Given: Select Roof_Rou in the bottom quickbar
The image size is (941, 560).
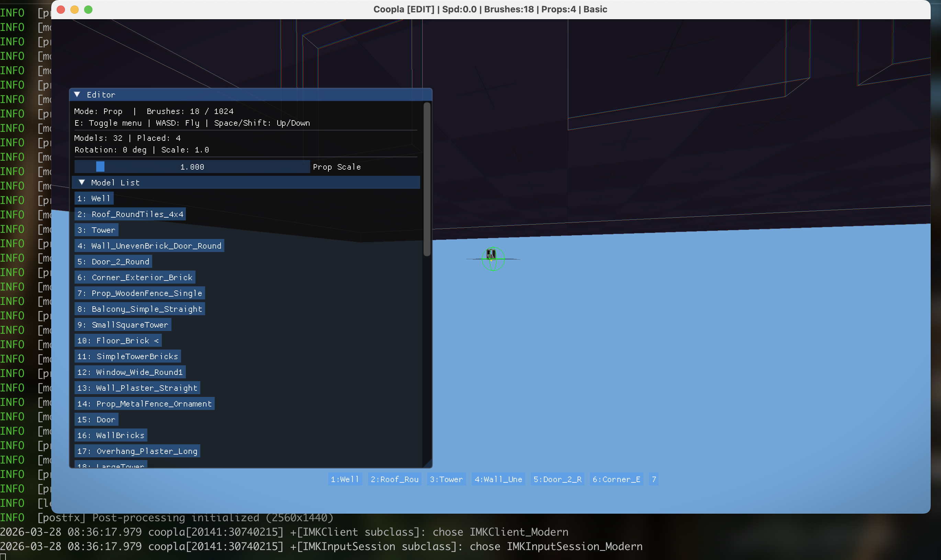Looking at the screenshot, I should pos(394,479).
